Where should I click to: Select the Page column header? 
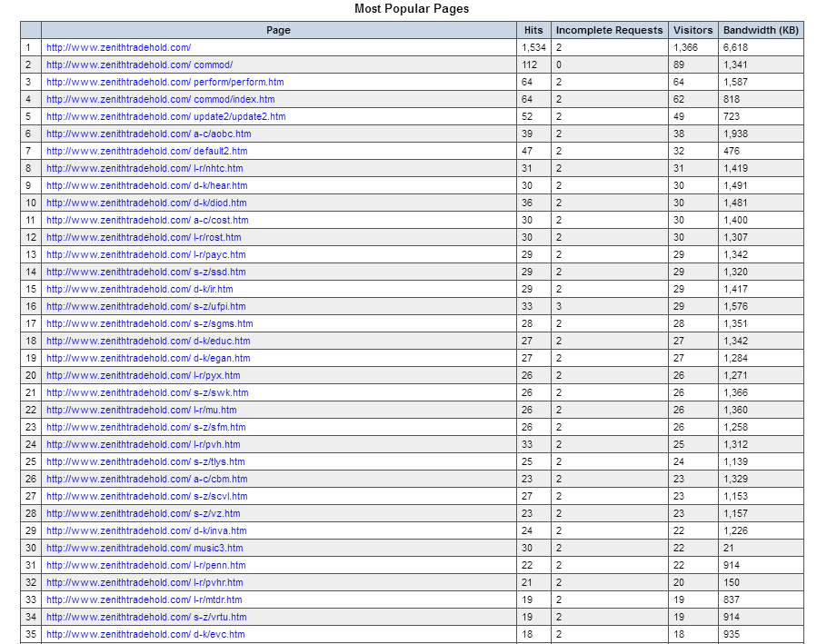pos(279,30)
